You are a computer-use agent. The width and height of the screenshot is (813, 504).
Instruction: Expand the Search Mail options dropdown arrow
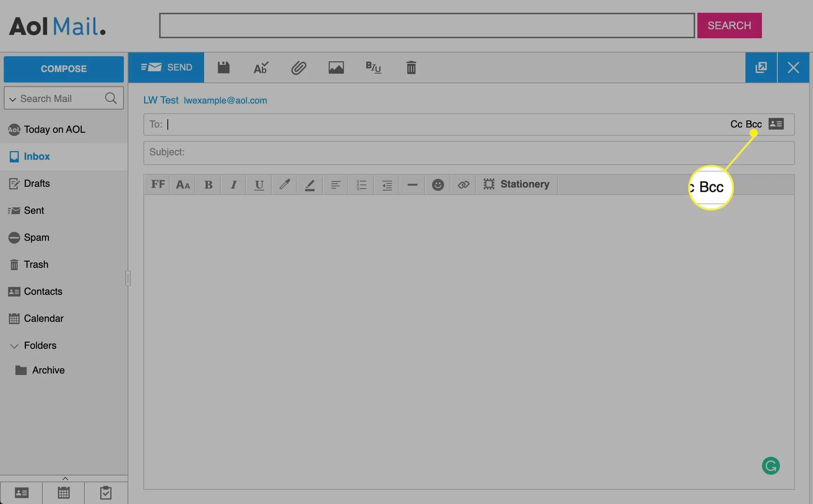pyautogui.click(x=13, y=99)
